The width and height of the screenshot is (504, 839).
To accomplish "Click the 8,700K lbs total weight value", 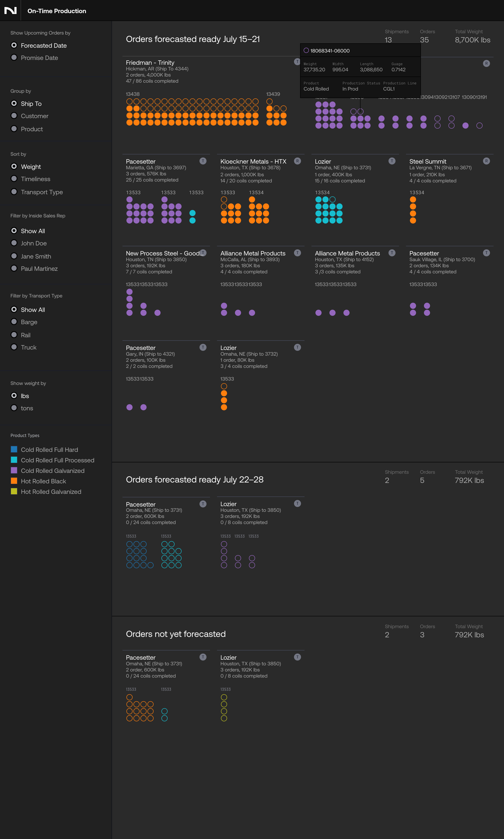I will (472, 40).
